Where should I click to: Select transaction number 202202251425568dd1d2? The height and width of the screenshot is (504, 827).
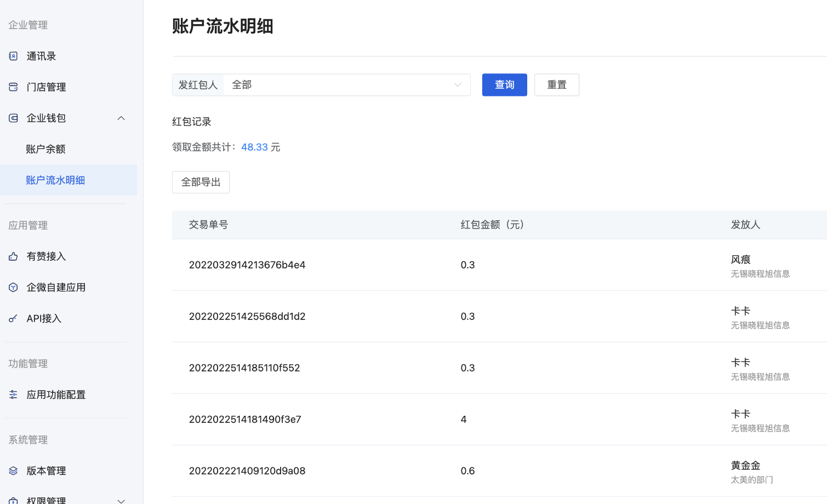click(247, 317)
